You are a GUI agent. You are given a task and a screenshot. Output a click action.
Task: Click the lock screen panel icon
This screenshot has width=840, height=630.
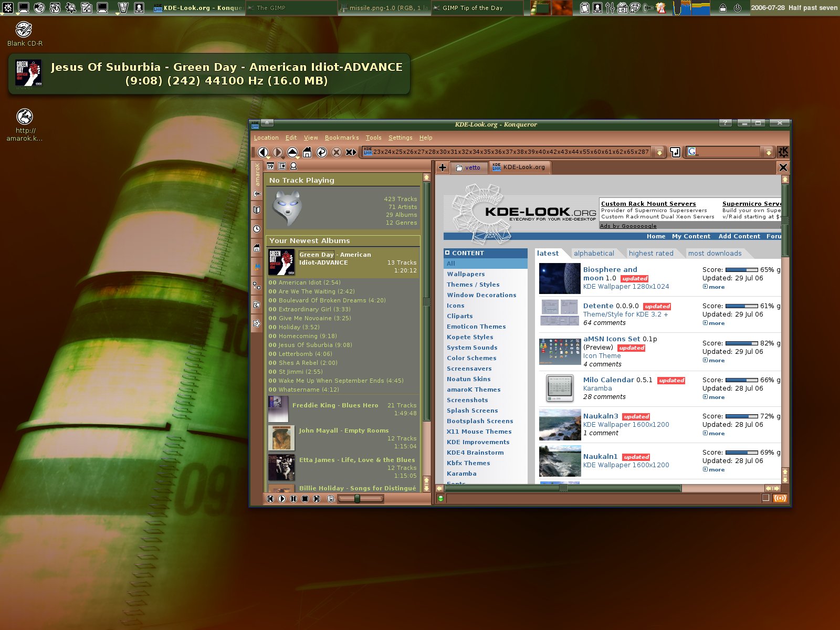click(x=722, y=8)
